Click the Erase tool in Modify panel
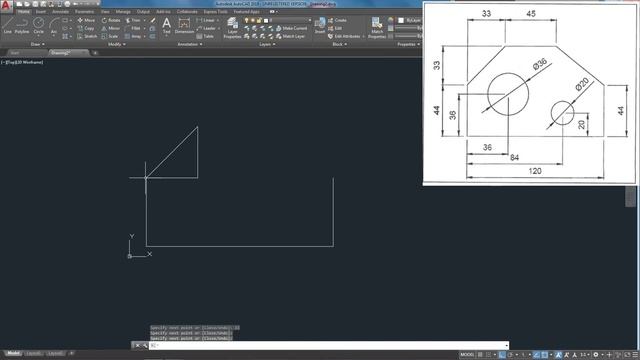 [x=153, y=20]
